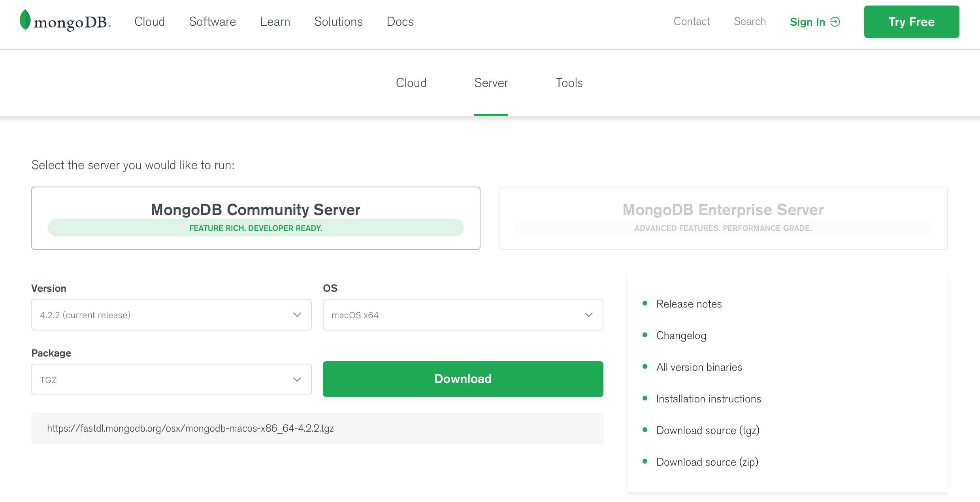The height and width of the screenshot is (502, 980).
Task: Select the Server download tab
Action: click(491, 83)
